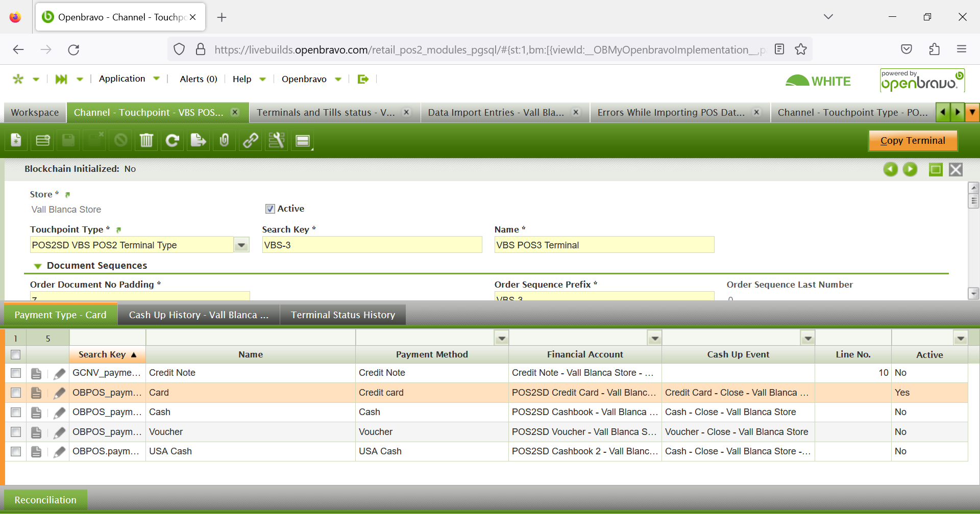Click the Name column filter field
Viewport: 980px width, 514px height.
pyautogui.click(x=251, y=338)
